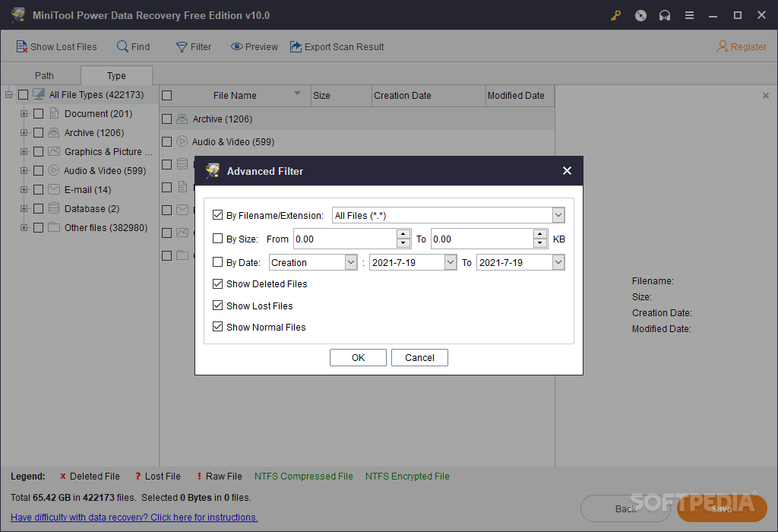The width and height of the screenshot is (778, 532).
Task: Click the Graphics & Picture tree icon
Action: pos(54,151)
